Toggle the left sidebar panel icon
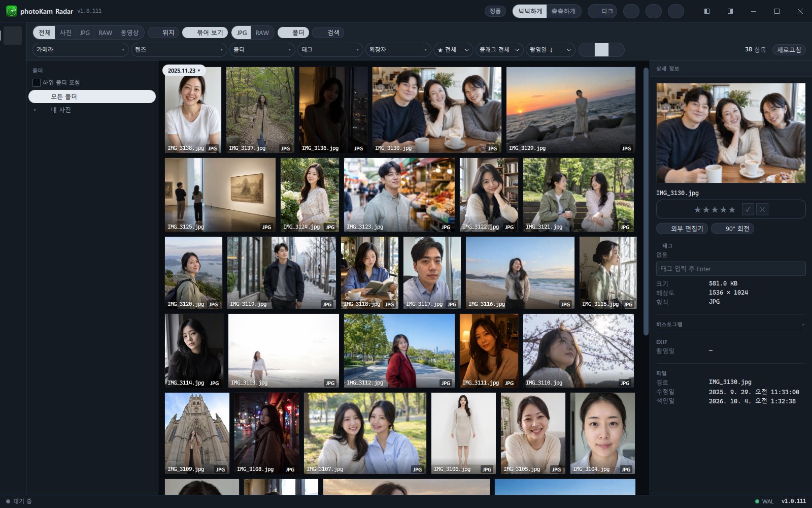Screen dimensions: 812x508 click(706, 11)
